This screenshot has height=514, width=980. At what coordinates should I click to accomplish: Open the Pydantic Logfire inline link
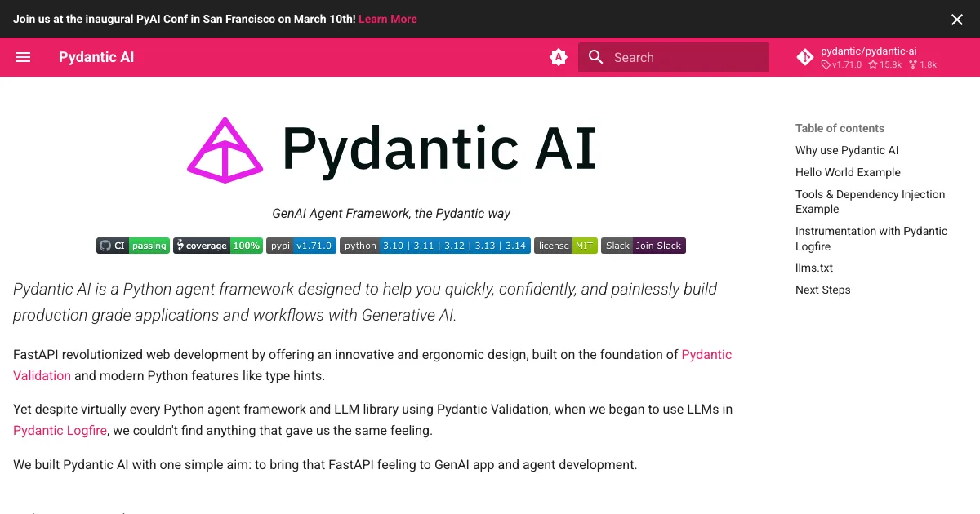[60, 430]
